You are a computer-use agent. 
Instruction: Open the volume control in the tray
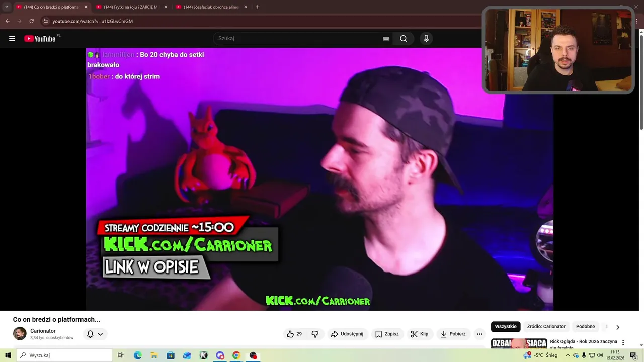point(600,355)
